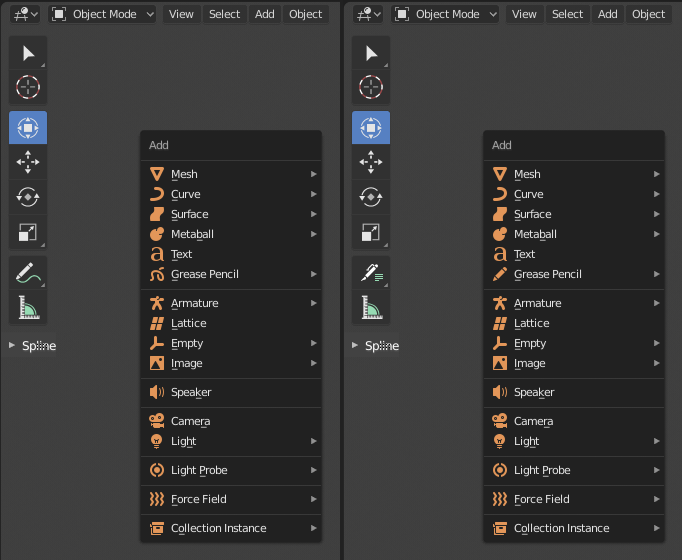The width and height of the screenshot is (682, 560).
Task: Open Metaball submenu in left Add menu
Action: pos(231,234)
